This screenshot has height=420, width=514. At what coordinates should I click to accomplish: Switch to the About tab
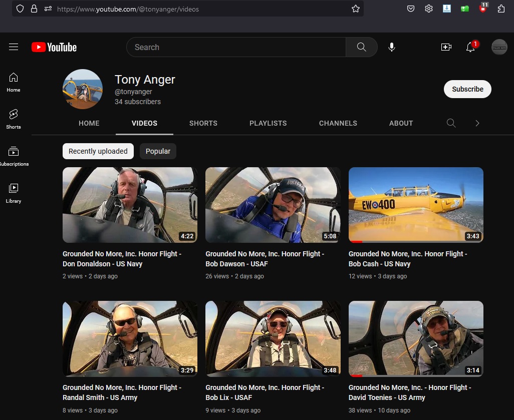click(401, 123)
